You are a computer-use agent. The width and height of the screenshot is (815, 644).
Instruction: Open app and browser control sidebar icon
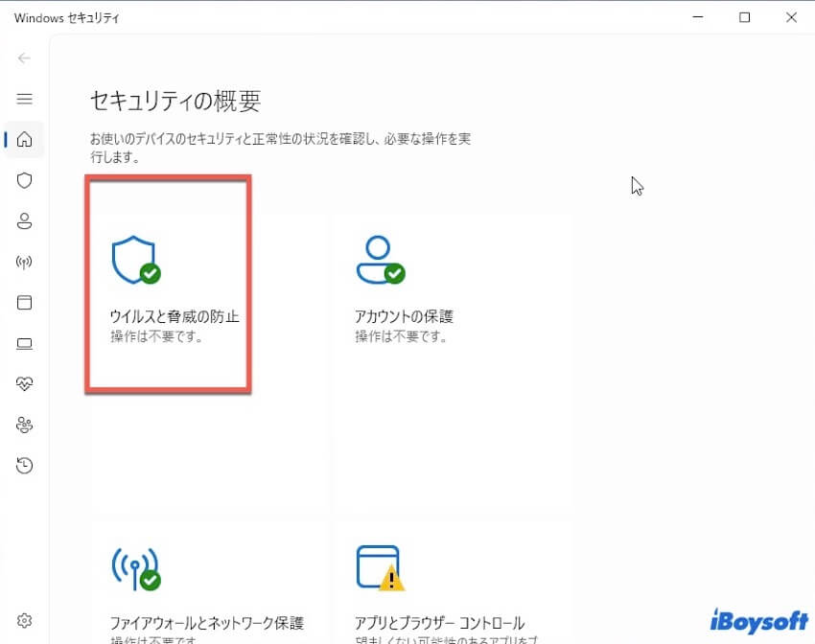[25, 303]
